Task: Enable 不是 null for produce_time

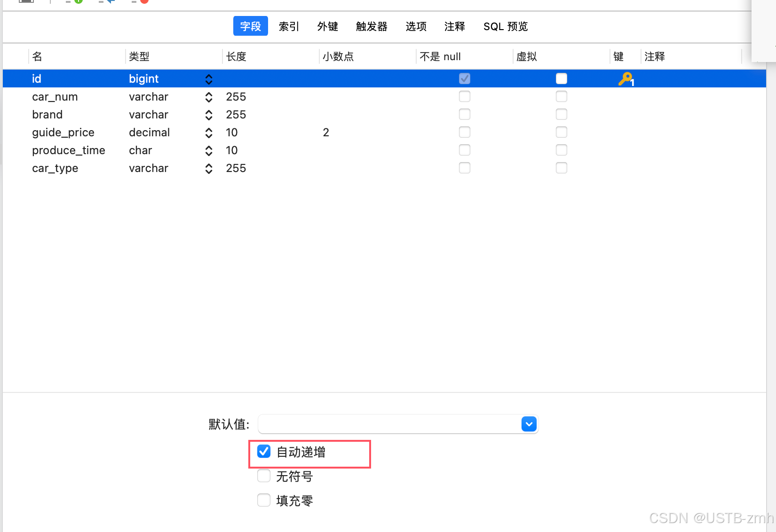Action: (x=465, y=150)
